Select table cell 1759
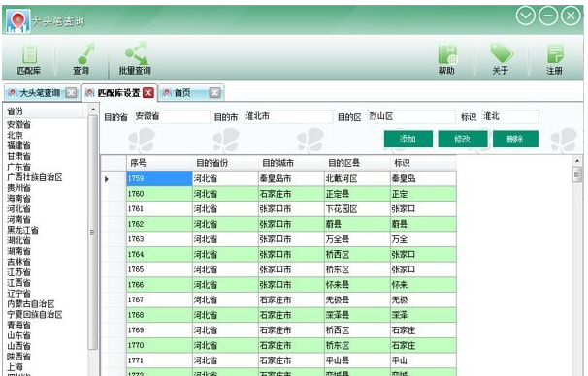This screenshot has width=588, height=376. click(159, 178)
